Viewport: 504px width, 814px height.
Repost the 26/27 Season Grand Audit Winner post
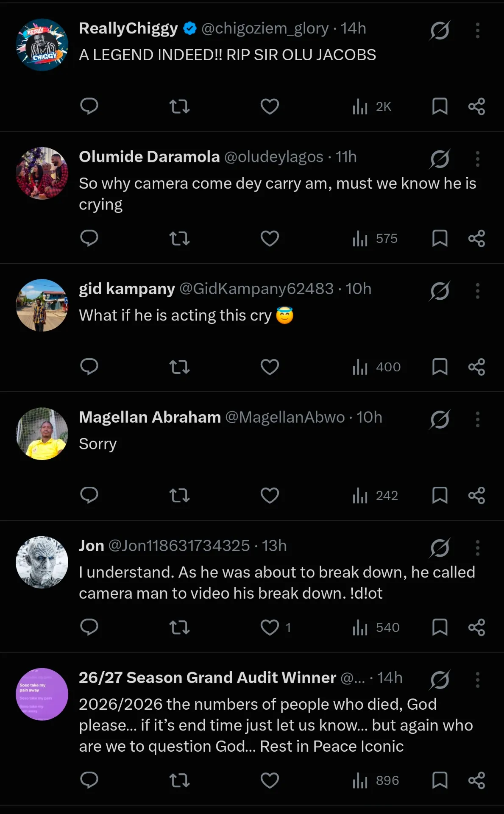pos(179,781)
